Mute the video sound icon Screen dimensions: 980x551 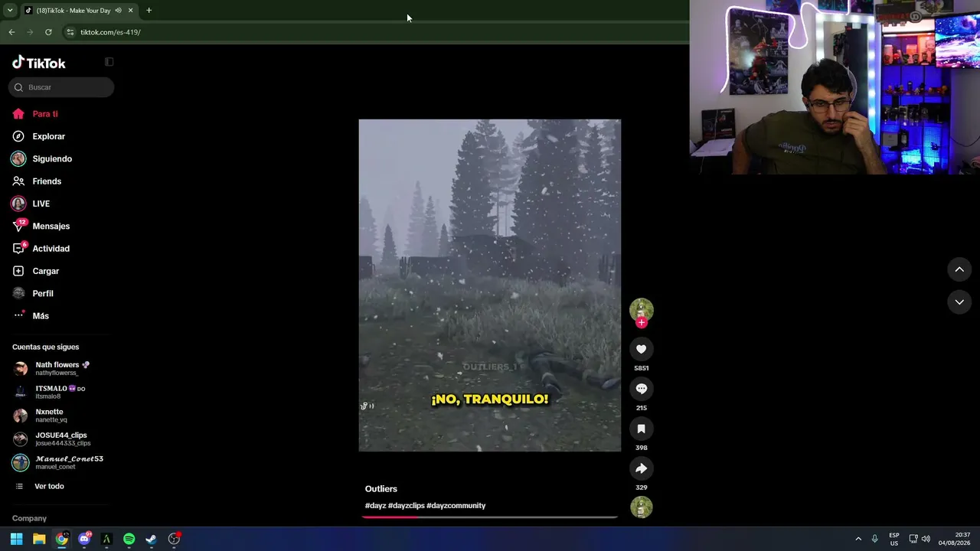pyautogui.click(x=367, y=406)
